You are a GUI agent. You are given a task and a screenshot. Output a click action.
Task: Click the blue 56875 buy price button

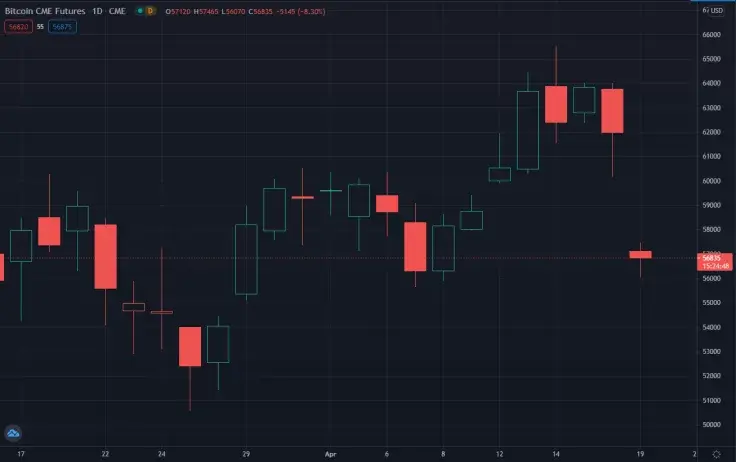62,26
